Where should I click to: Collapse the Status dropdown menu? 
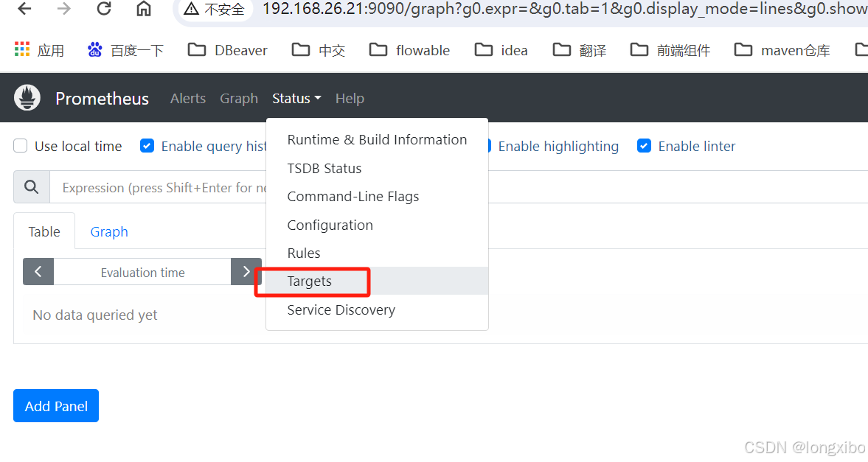296,99
